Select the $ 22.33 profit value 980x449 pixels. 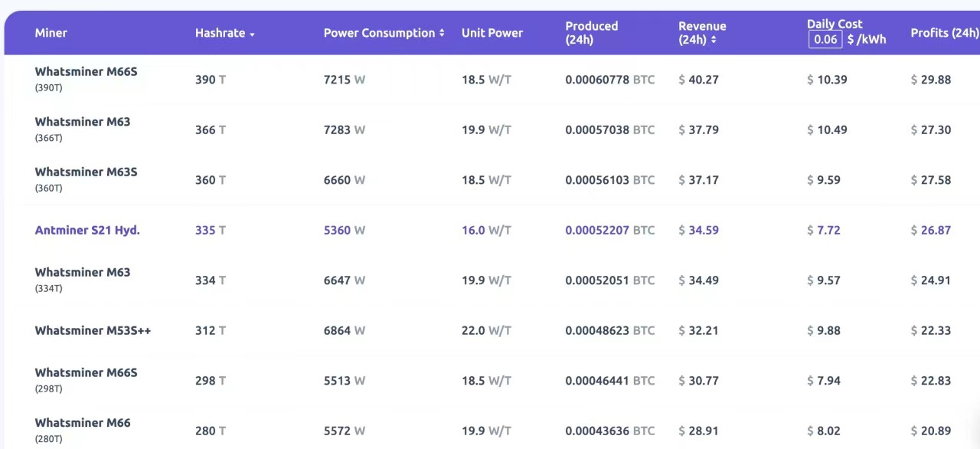(931, 330)
